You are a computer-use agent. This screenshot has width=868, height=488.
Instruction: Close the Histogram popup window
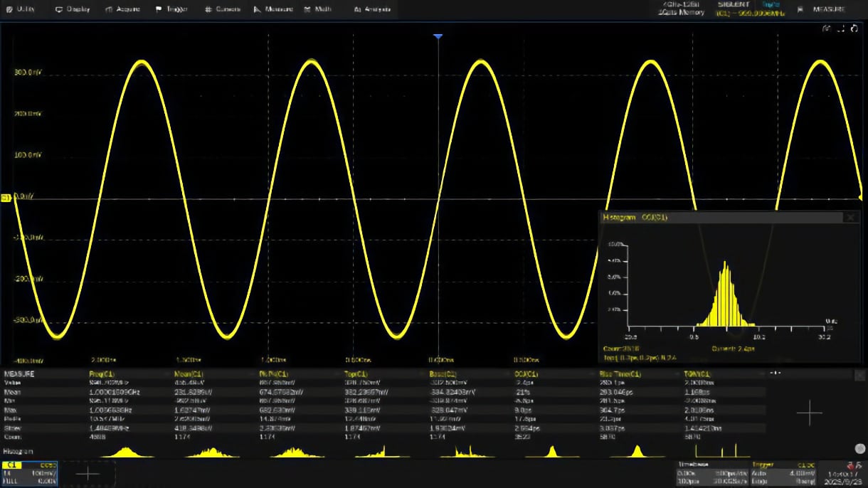coord(850,217)
